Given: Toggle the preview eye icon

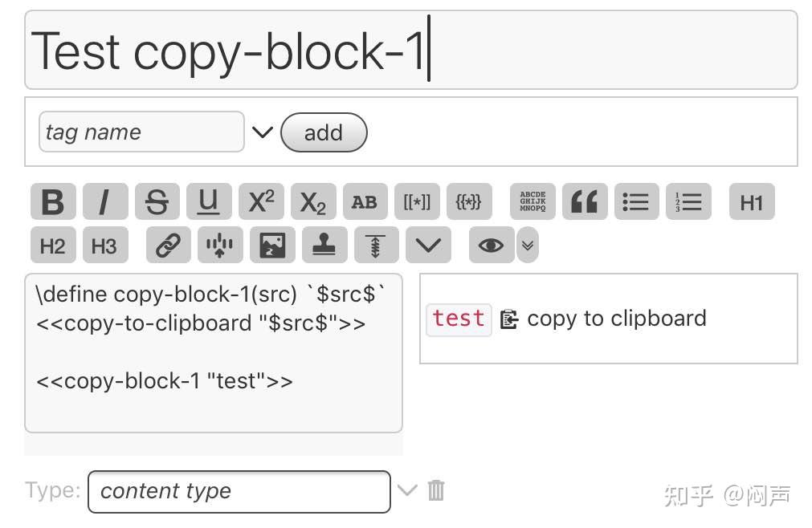Looking at the screenshot, I should click(491, 246).
